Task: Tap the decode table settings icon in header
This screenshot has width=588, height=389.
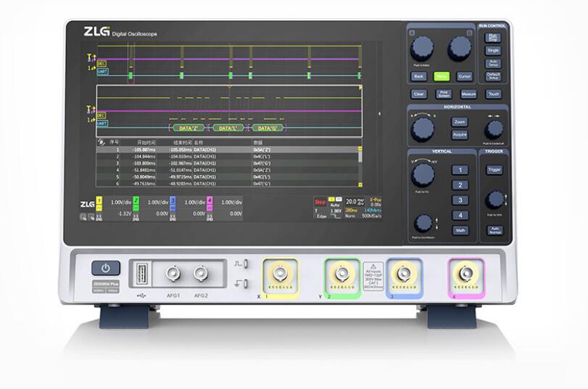Action: pos(101,142)
